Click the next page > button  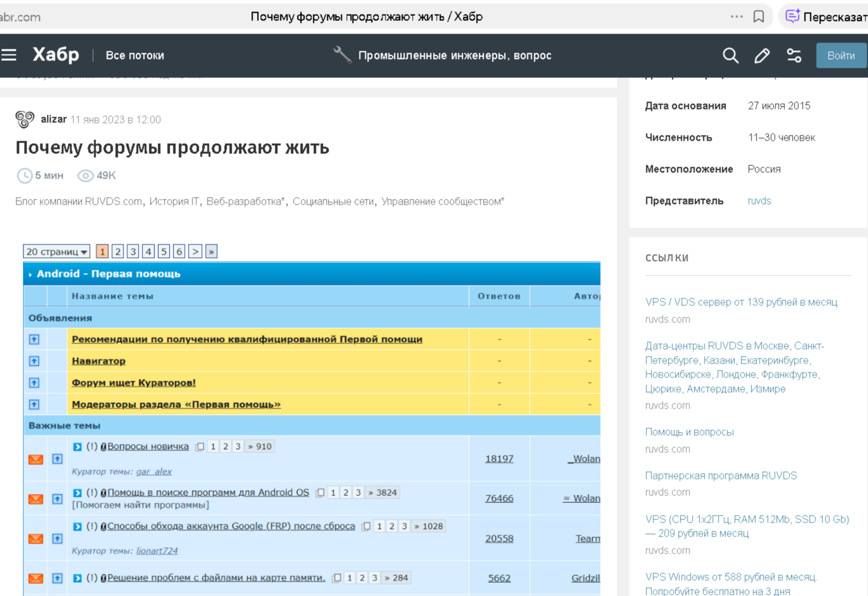click(195, 251)
